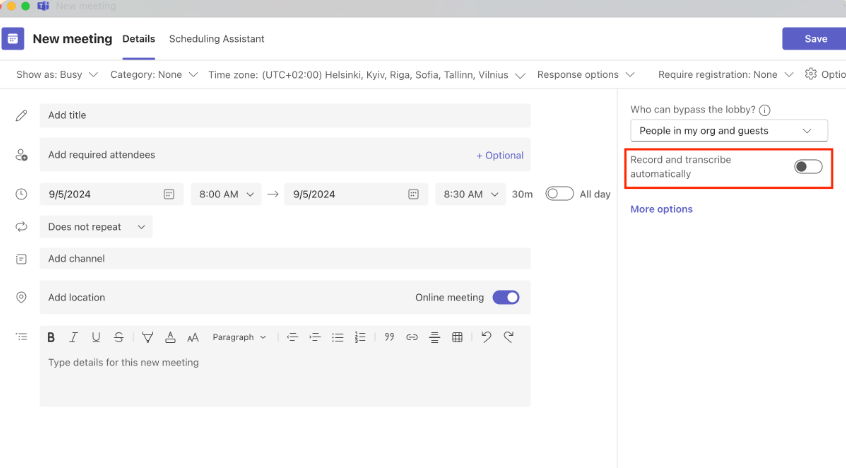Open the 8:00 AM start time dropdown

point(226,194)
